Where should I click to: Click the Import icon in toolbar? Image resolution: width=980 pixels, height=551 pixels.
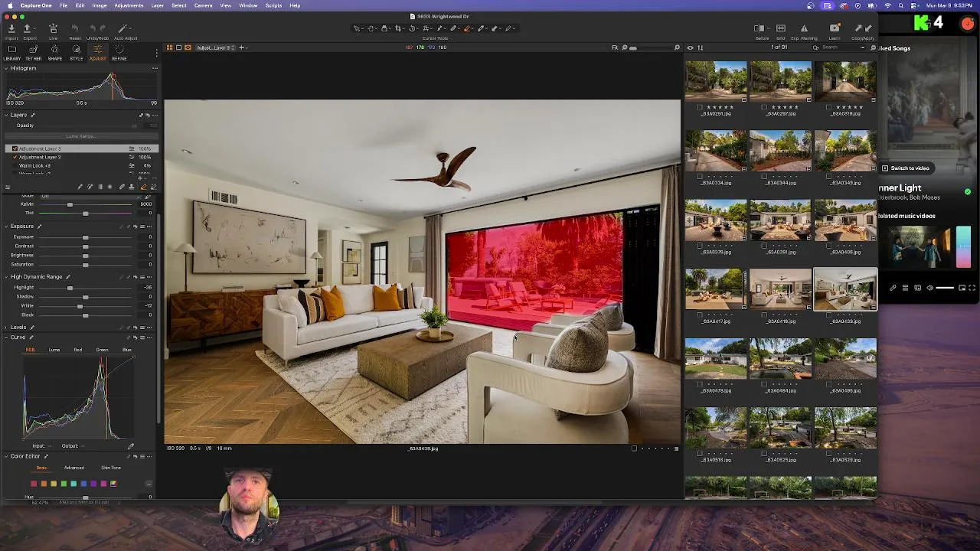(x=11, y=29)
